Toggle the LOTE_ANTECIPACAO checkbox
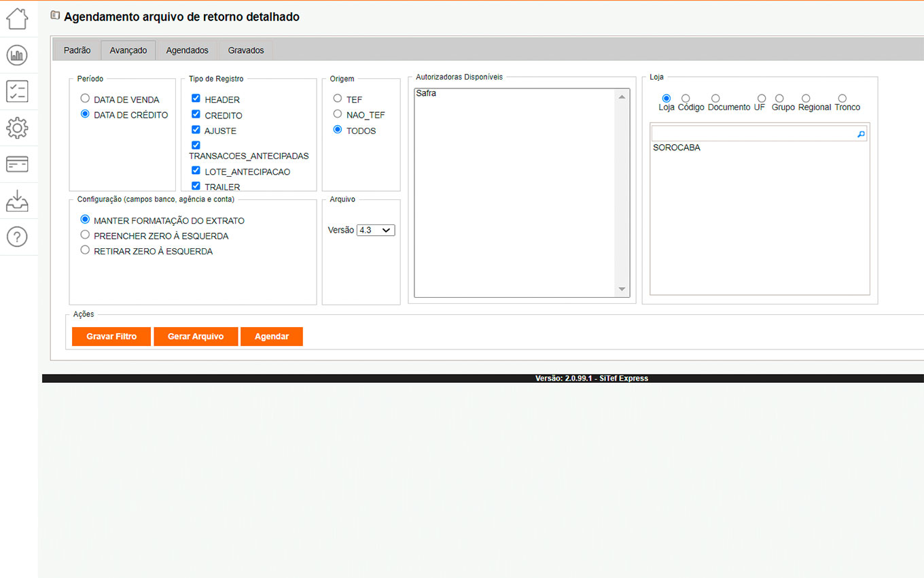This screenshot has height=578, width=924. tap(196, 171)
